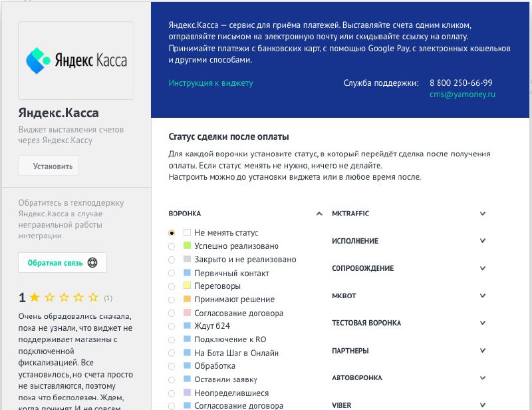Expand the MKTRAFFIC funnel
Screen dimensions: 532x410
click(483, 214)
